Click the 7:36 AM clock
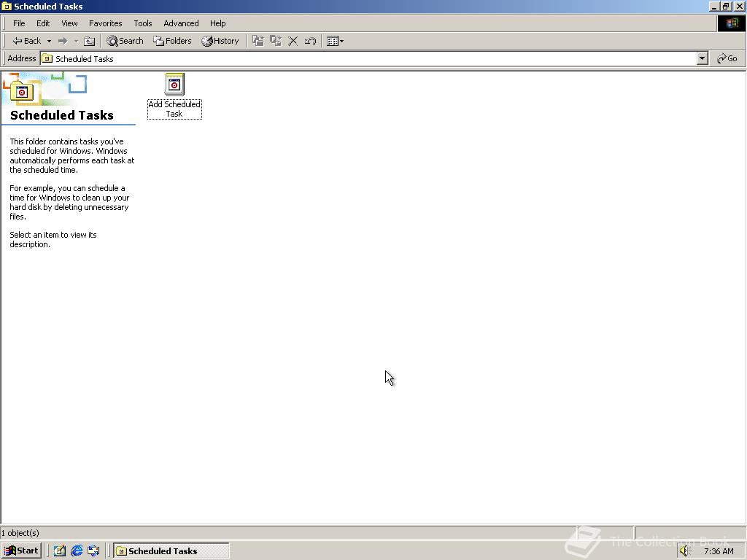Image resolution: width=747 pixels, height=560 pixels. pos(719,551)
